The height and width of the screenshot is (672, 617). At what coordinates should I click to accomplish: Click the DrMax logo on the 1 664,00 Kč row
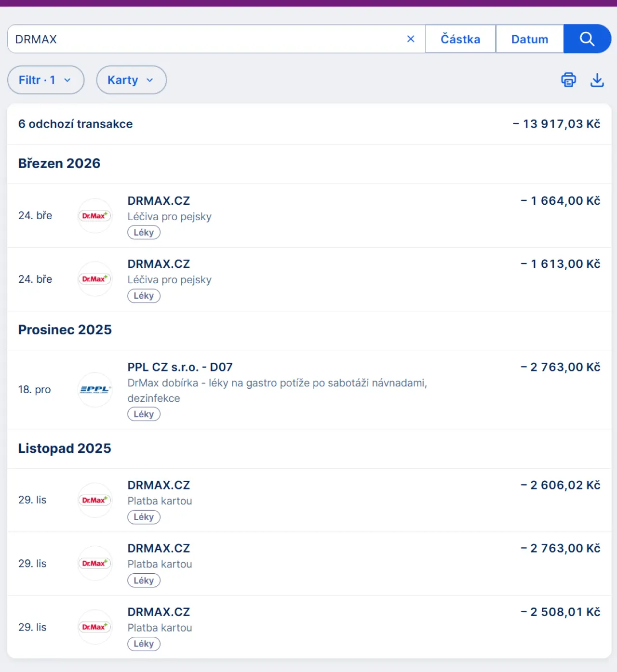pyautogui.click(x=95, y=216)
